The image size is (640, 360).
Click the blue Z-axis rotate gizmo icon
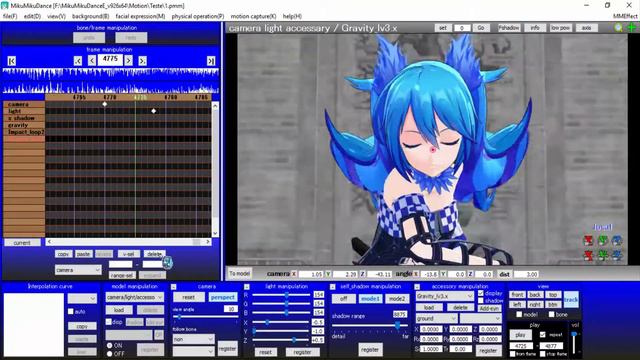617,240
